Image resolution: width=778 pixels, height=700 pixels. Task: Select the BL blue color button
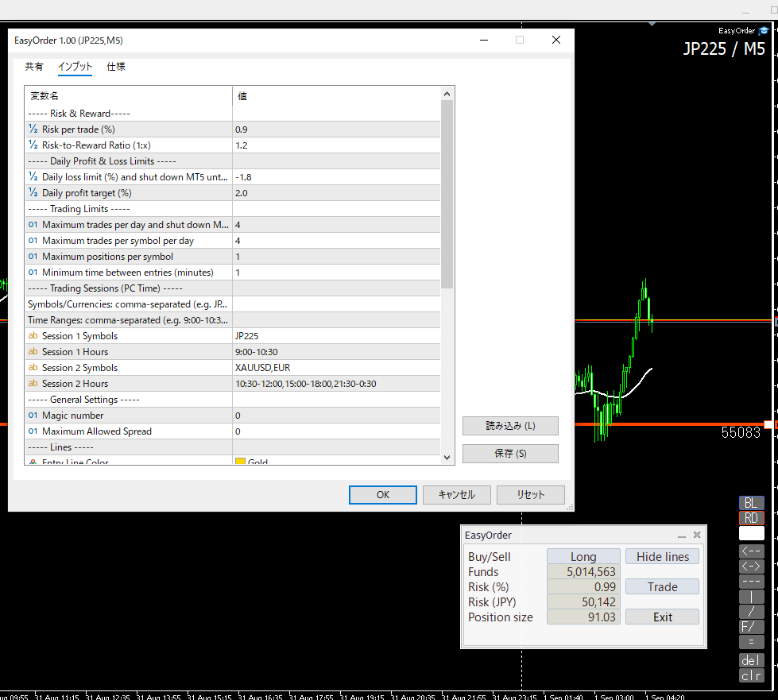(x=751, y=502)
